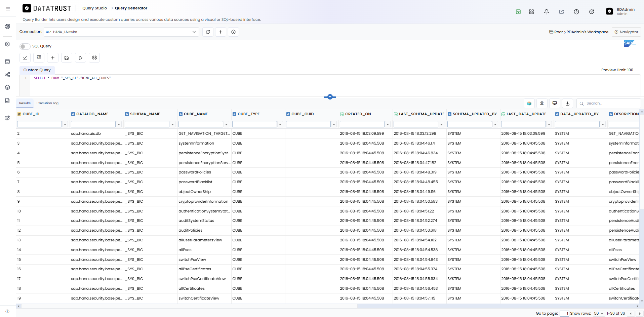The image size is (644, 317).
Task: Click the vertical scrollbar of results table
Action: point(642,161)
